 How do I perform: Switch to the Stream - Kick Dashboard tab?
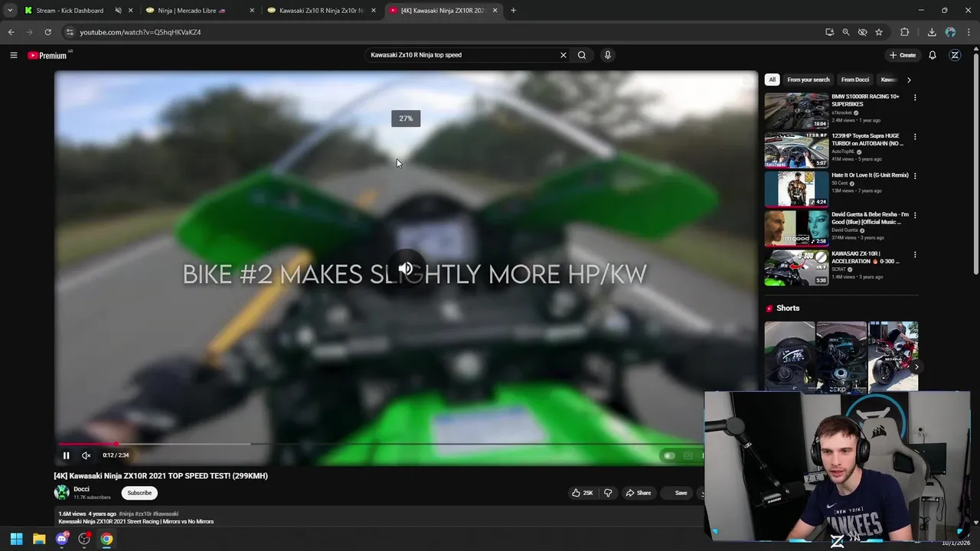(70, 11)
